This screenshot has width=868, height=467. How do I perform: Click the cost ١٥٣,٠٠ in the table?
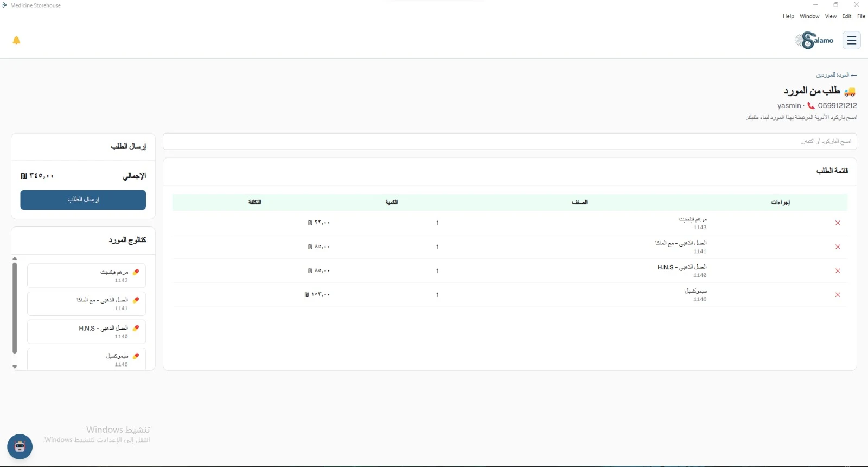tap(317, 294)
